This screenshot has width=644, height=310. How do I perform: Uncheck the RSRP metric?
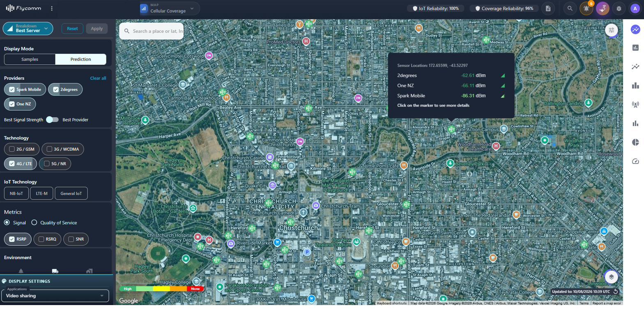click(18, 239)
